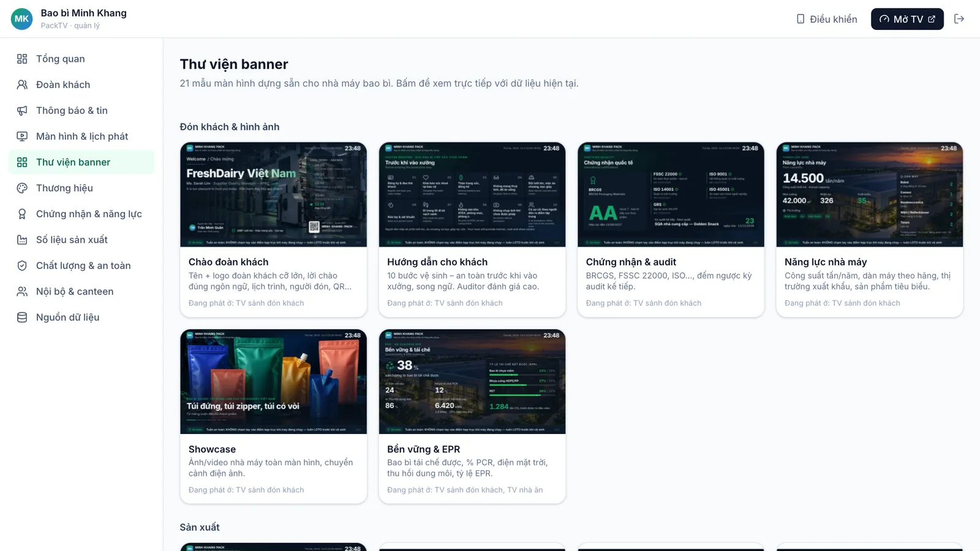Click text "Đang phát ở: TV sảnh đón khách, TV nhà ăn"
Screen dimensions: 980x551
[465, 490]
